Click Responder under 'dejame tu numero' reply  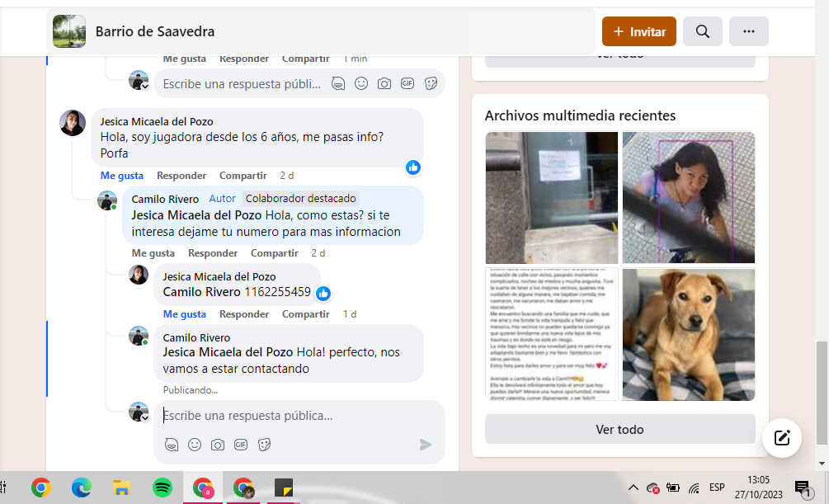(x=213, y=253)
